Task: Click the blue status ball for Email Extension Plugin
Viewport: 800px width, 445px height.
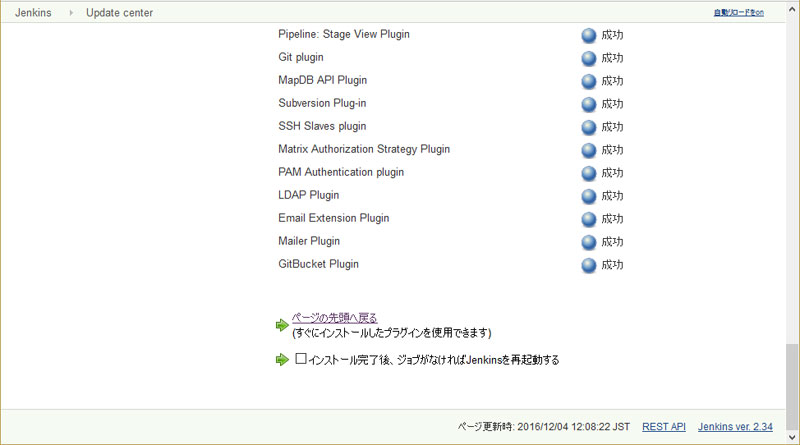Action: [x=589, y=219]
